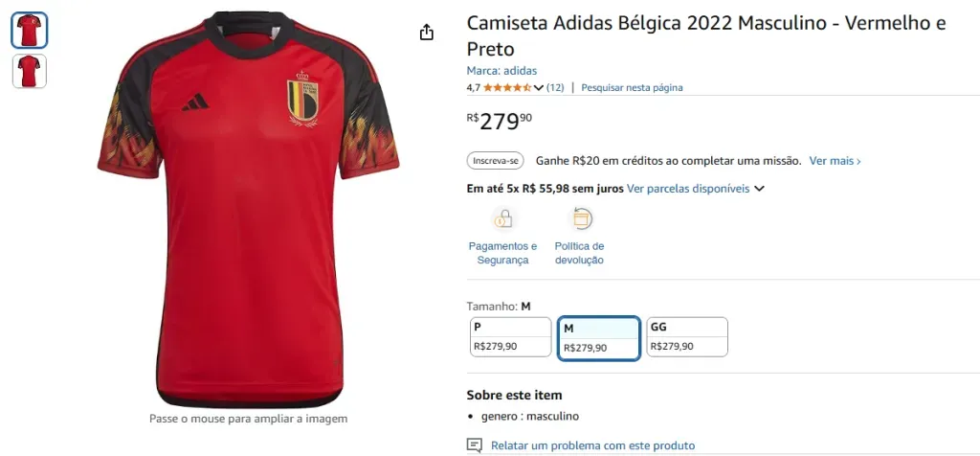This screenshot has height=456, width=980.
Task: Click Relatar um problema com este produto
Action: (592, 445)
